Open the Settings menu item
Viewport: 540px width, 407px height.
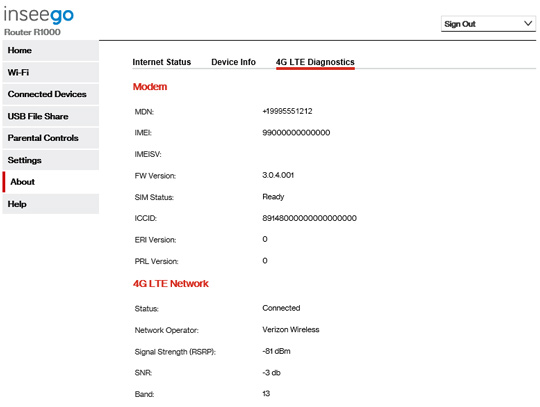[51, 160]
